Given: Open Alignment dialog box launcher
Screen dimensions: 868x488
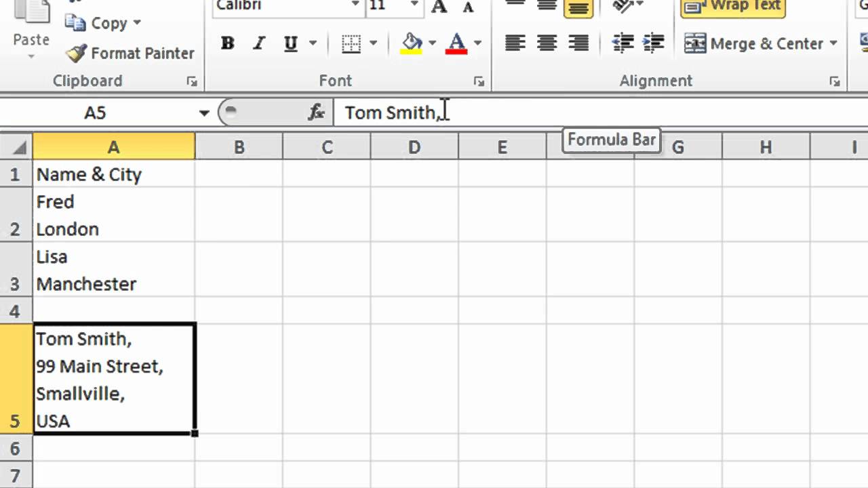Looking at the screenshot, I should point(834,81).
